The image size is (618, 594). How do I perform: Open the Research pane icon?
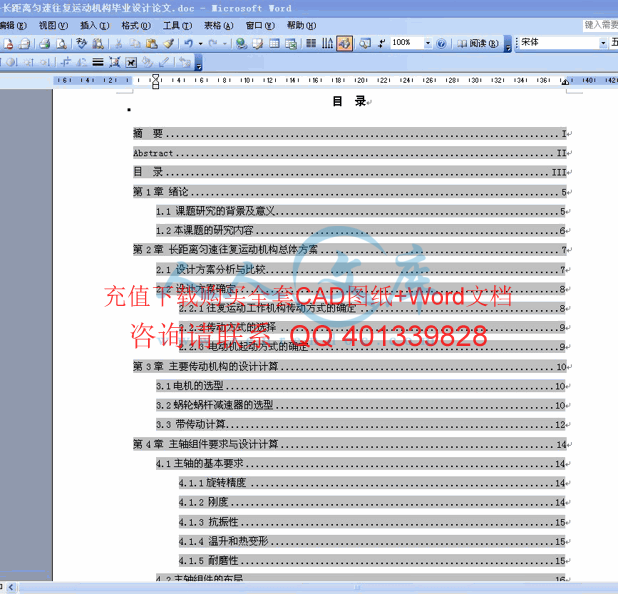coord(98,43)
